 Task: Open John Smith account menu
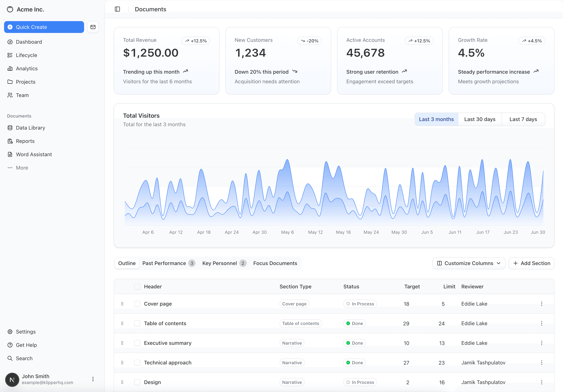pyautogui.click(x=93, y=379)
